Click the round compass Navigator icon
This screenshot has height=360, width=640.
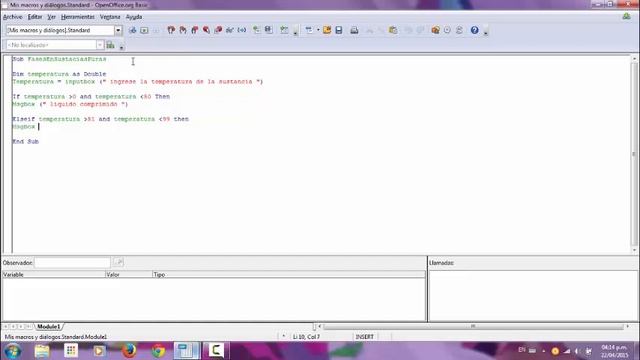pos(447,30)
